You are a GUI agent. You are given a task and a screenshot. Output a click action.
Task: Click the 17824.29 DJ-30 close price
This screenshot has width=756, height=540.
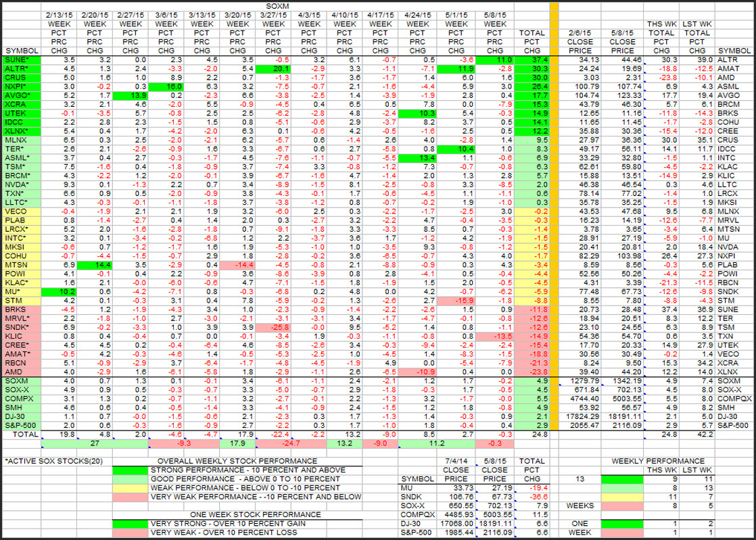[x=582, y=417]
